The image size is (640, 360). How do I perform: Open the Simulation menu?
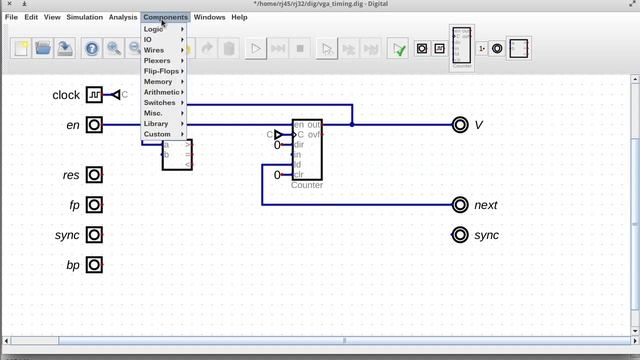[x=84, y=17]
